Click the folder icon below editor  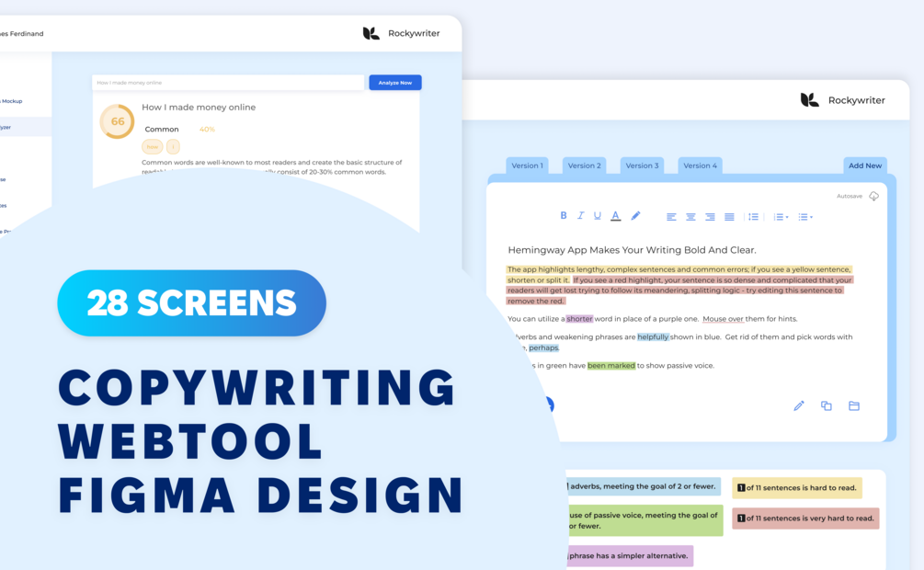pyautogui.click(x=854, y=405)
